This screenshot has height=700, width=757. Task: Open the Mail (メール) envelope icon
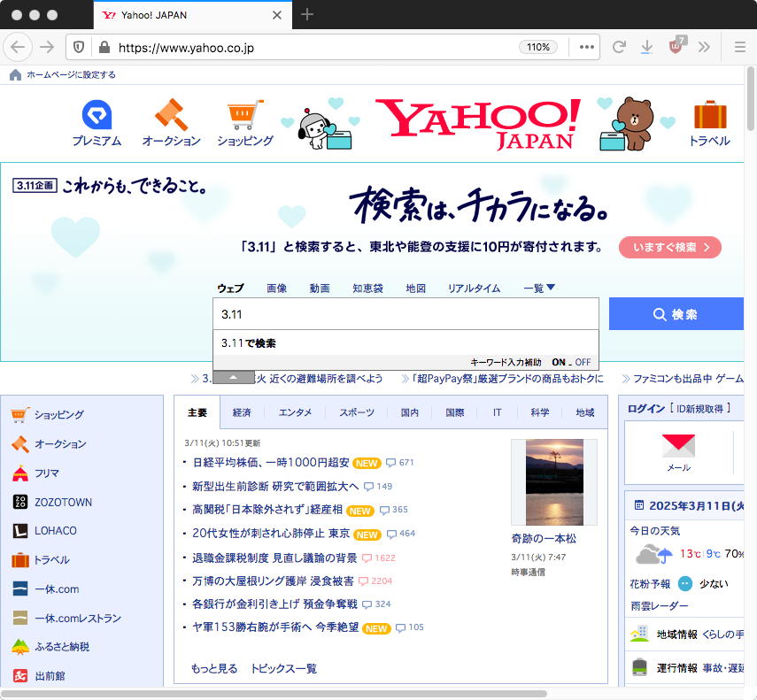(x=678, y=446)
